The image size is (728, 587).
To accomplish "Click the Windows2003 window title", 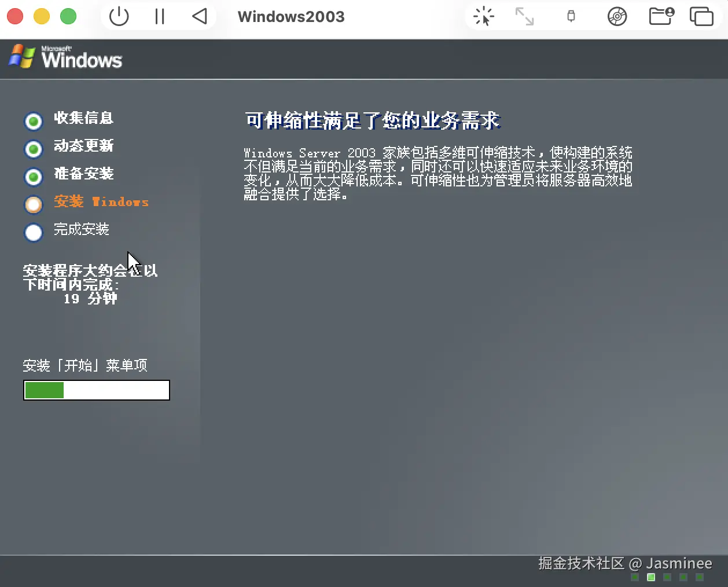I will 291,16.
